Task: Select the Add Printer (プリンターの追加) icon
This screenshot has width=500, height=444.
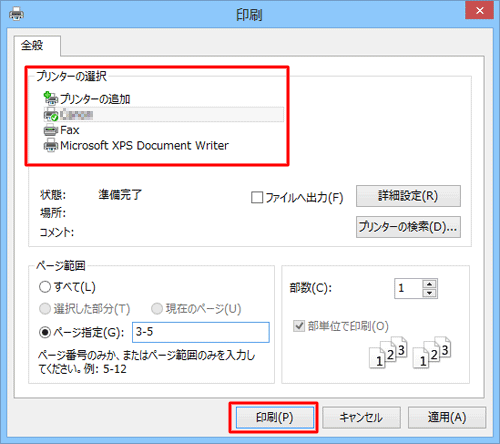Action: click(x=51, y=98)
